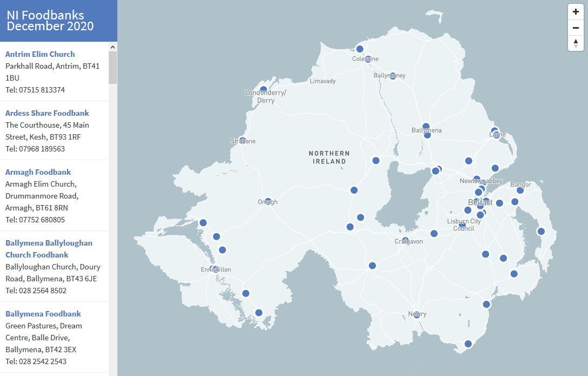Open Ardess Share Foodbank entry
Image resolution: width=588 pixels, height=376 pixels.
tap(47, 113)
